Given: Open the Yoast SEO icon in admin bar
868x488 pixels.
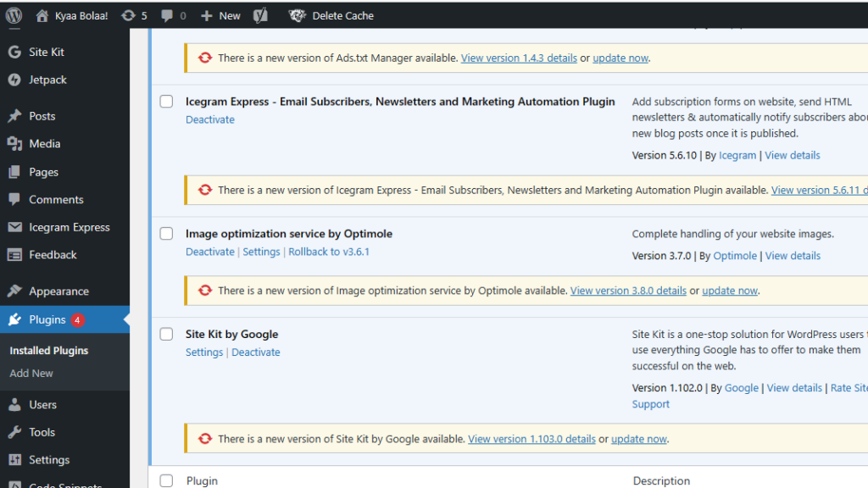Looking at the screenshot, I should tap(261, 15).
